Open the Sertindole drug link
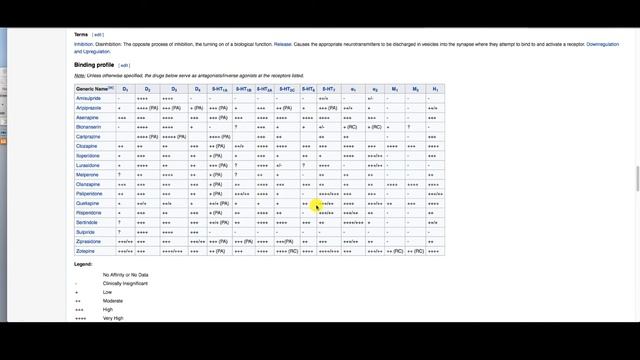The height and width of the screenshot is (360, 640). tap(87, 222)
